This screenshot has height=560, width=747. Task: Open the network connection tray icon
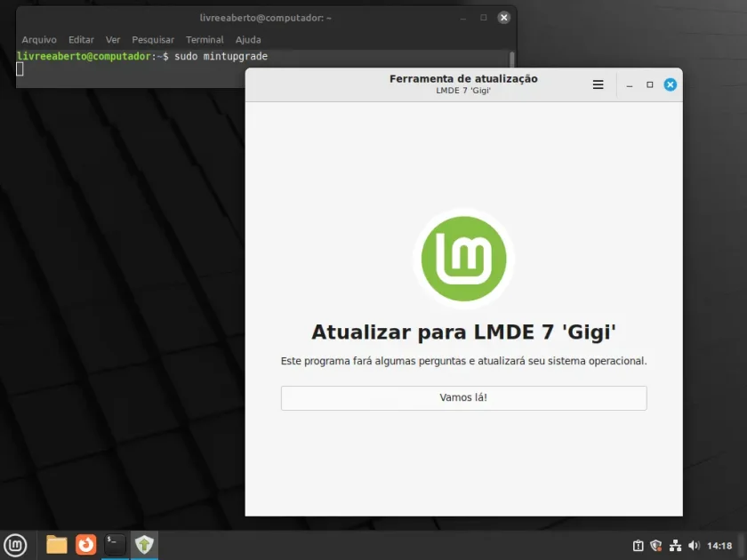[x=675, y=546]
